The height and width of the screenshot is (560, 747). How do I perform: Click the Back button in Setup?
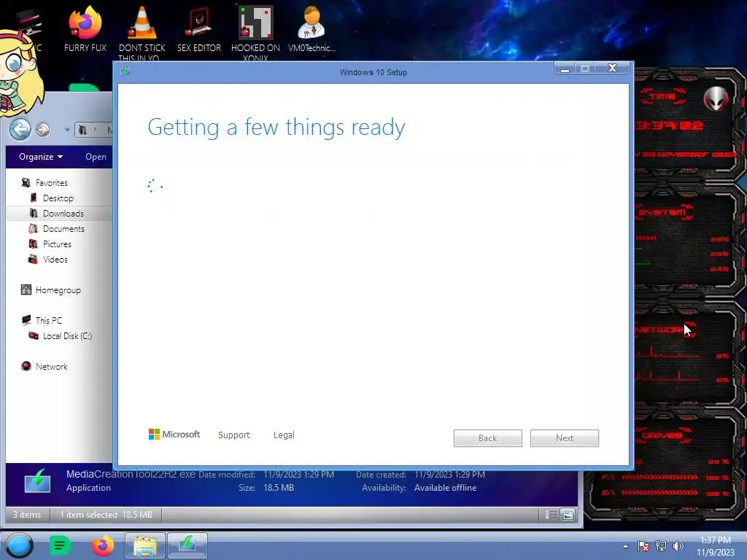(488, 438)
